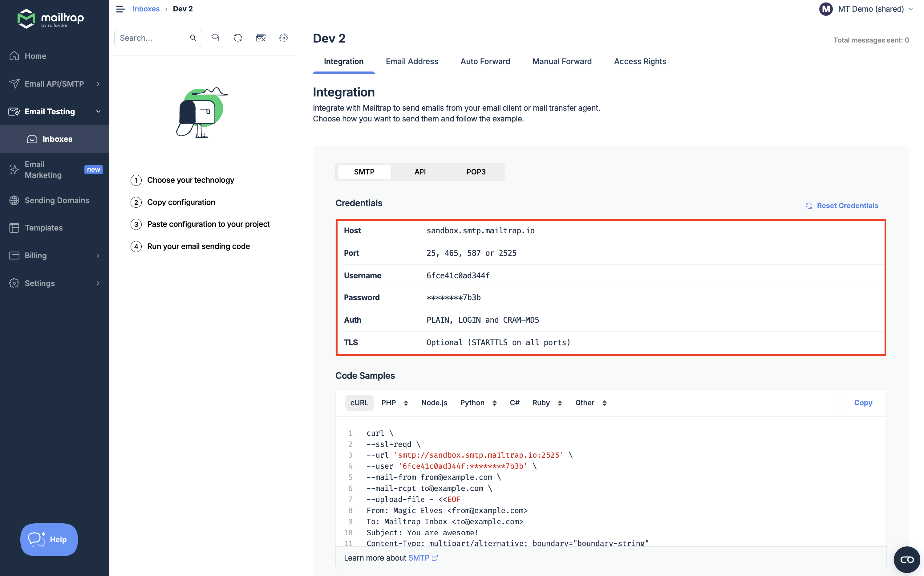
Task: Open Email Marketing in sidebar
Action: [x=43, y=170]
